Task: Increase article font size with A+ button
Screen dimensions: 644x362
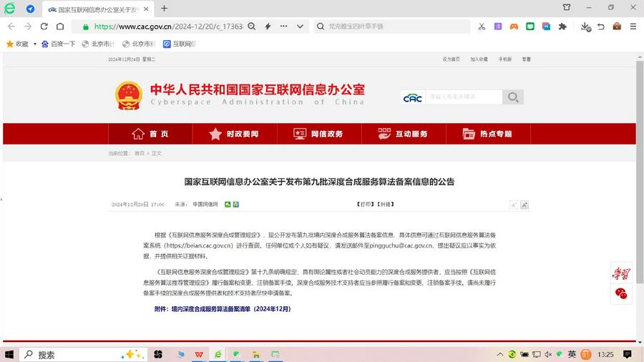Action: [525, 205]
